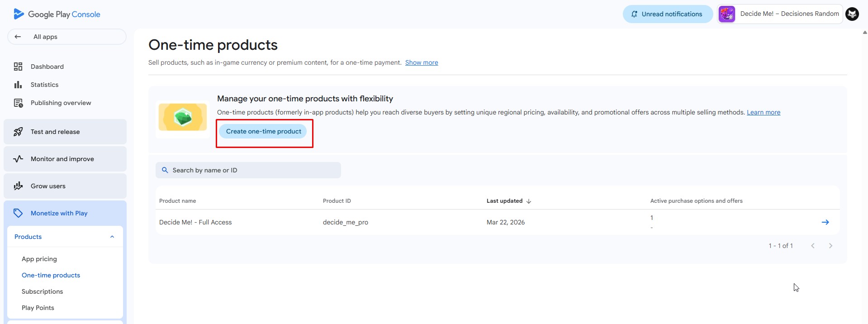
Task: Click the Product name column header
Action: pos(177,201)
